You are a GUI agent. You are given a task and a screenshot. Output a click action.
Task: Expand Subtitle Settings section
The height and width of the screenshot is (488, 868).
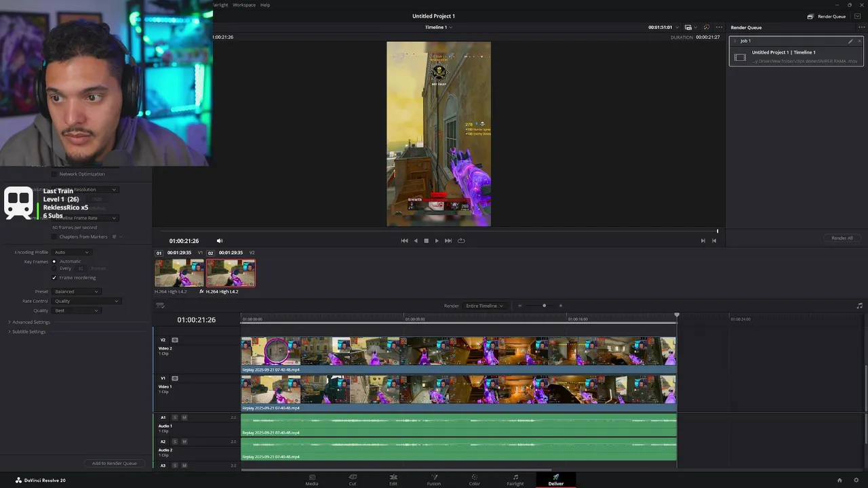pyautogui.click(x=27, y=331)
